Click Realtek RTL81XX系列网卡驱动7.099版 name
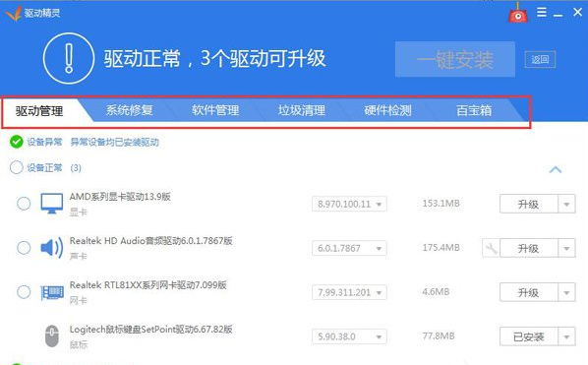 point(148,285)
